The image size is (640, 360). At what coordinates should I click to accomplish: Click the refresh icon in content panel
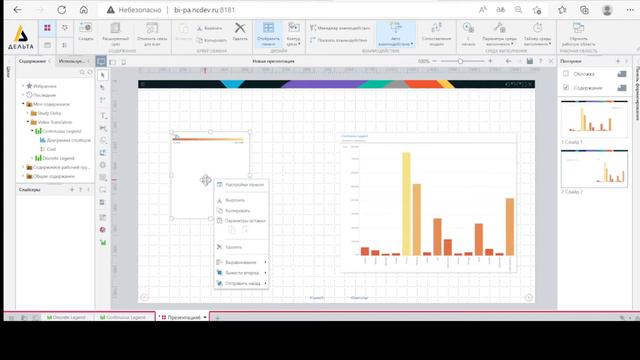[90, 72]
